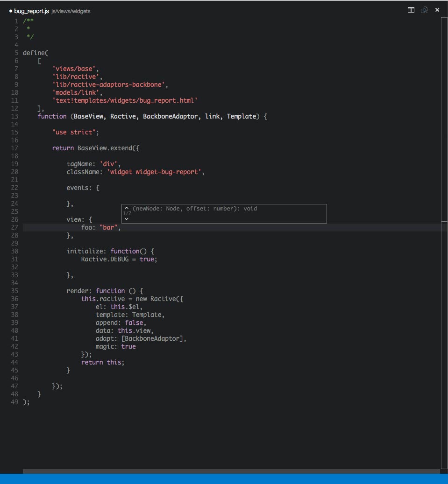Viewport: 448px width, 484px height.
Task: Show previous signature with the hint up chevron
Action: point(127,208)
